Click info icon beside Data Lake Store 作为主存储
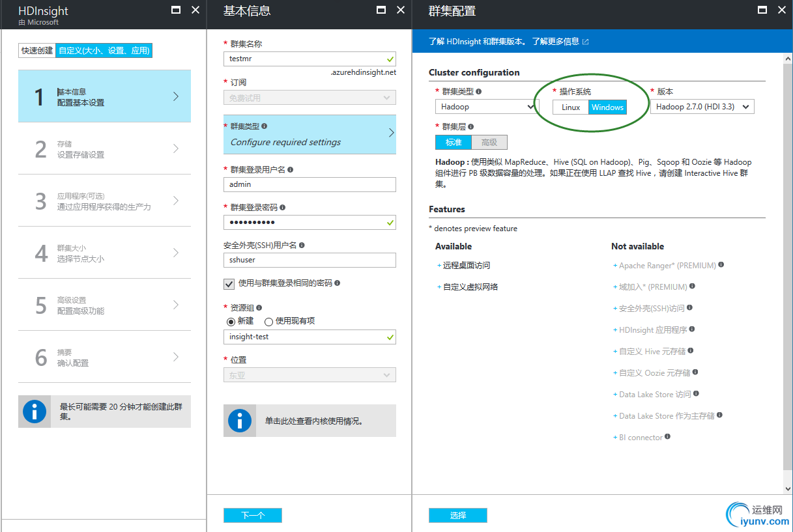Image resolution: width=793 pixels, height=532 pixels. 719,415
